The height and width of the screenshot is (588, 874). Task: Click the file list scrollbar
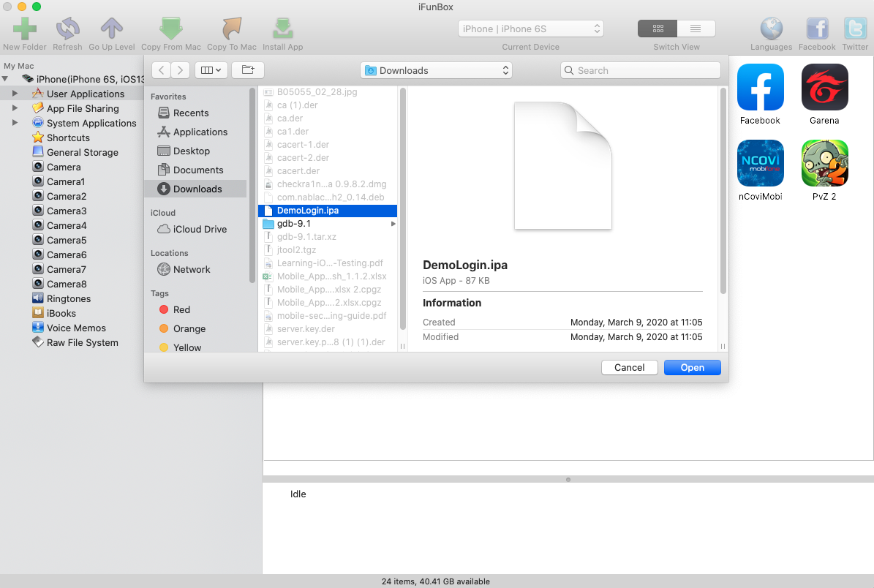point(402,209)
